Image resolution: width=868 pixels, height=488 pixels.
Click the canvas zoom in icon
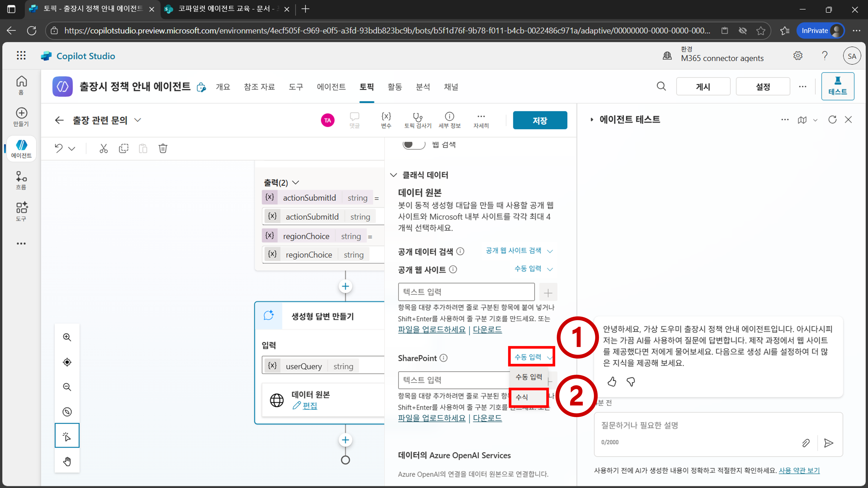[67, 337]
